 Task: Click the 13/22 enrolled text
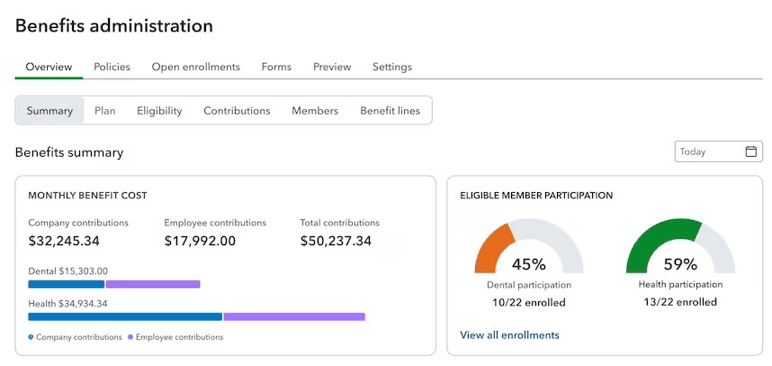(x=680, y=302)
